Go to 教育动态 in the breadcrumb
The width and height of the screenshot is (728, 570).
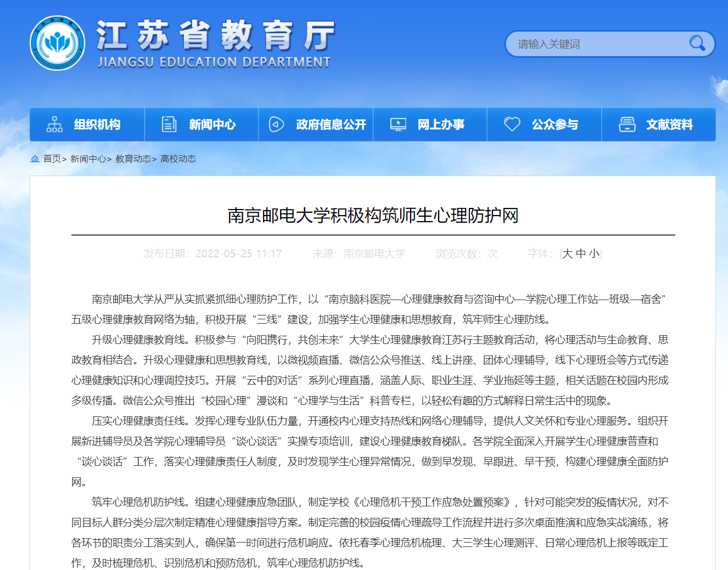(x=133, y=159)
